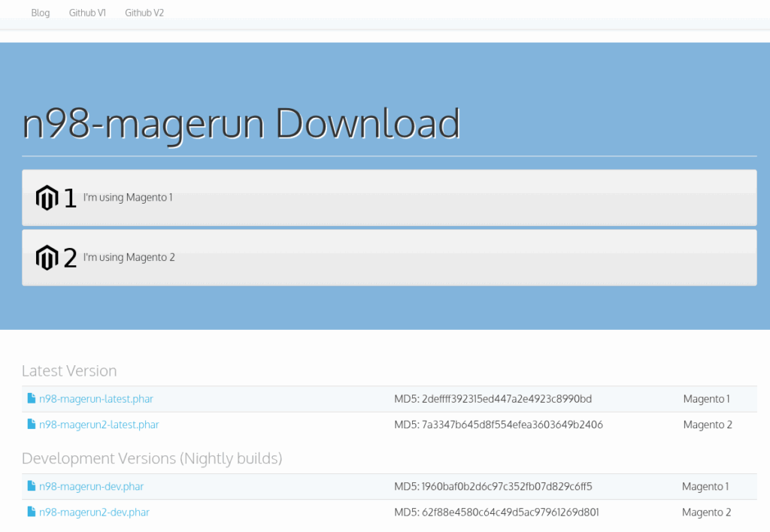Go to Github V1 in the navbar
The height and width of the screenshot is (532, 770).
click(x=87, y=13)
